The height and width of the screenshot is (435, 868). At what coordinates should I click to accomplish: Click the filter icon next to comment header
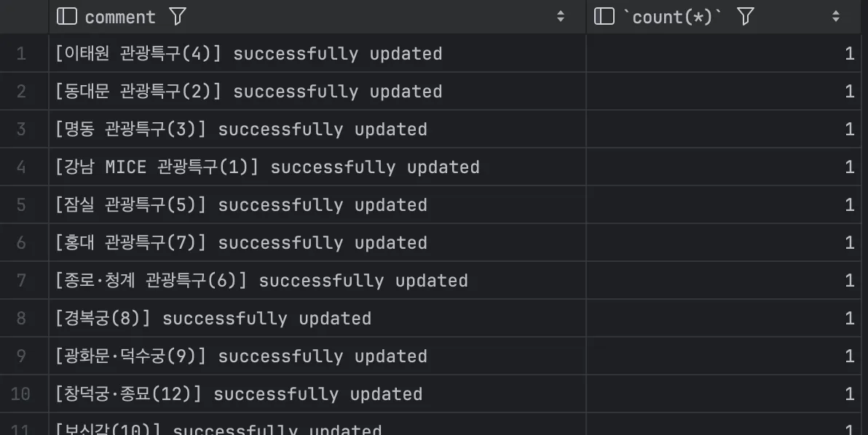pyautogui.click(x=178, y=17)
